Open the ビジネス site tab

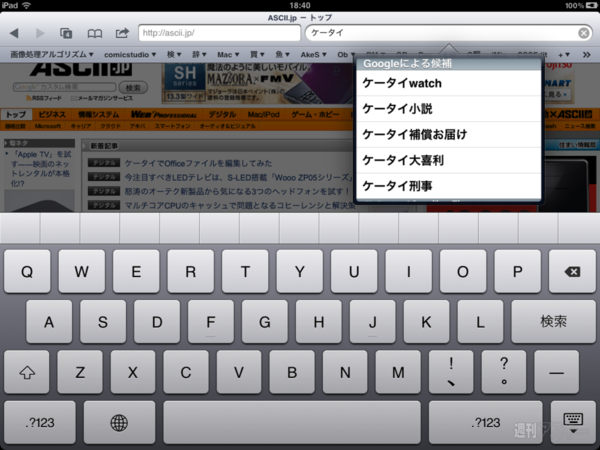[52, 114]
